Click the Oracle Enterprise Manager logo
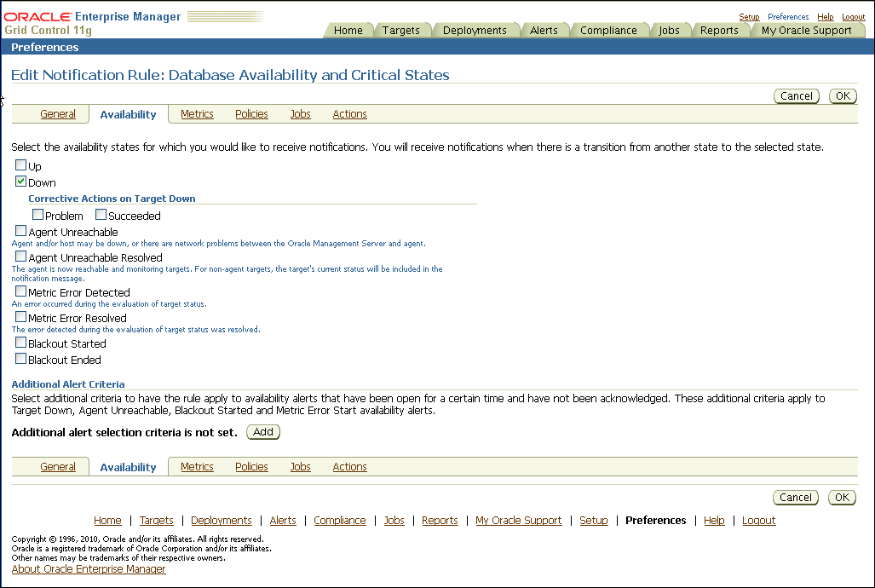The height and width of the screenshot is (588, 875). (x=92, y=23)
